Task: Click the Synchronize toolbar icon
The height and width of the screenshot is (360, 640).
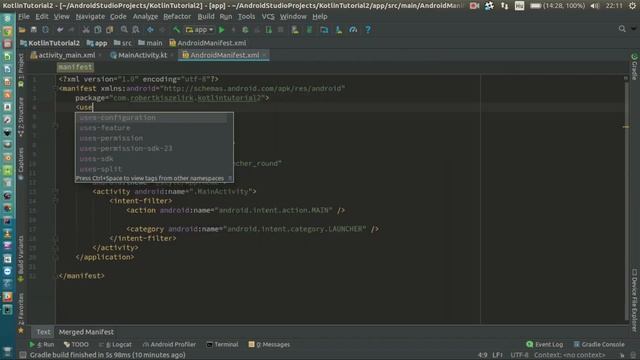Action: click(x=45, y=30)
